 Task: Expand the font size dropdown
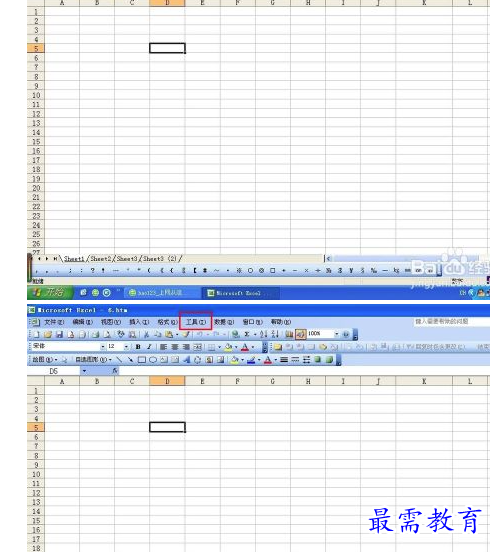tap(126, 347)
